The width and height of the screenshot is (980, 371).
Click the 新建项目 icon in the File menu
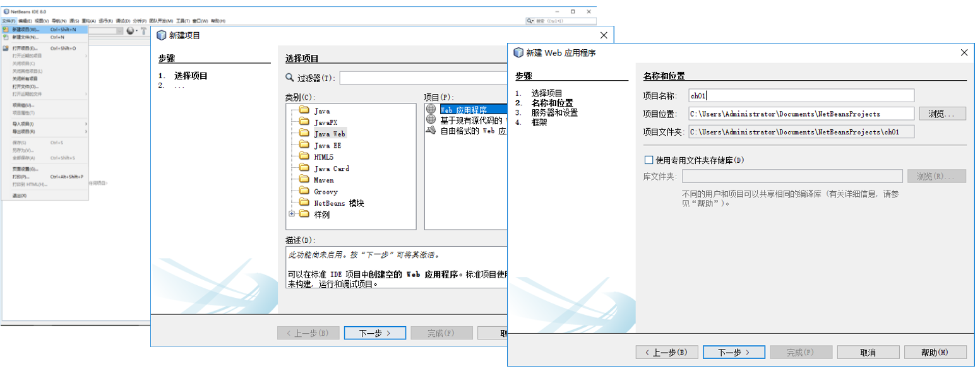pyautogui.click(x=6, y=29)
